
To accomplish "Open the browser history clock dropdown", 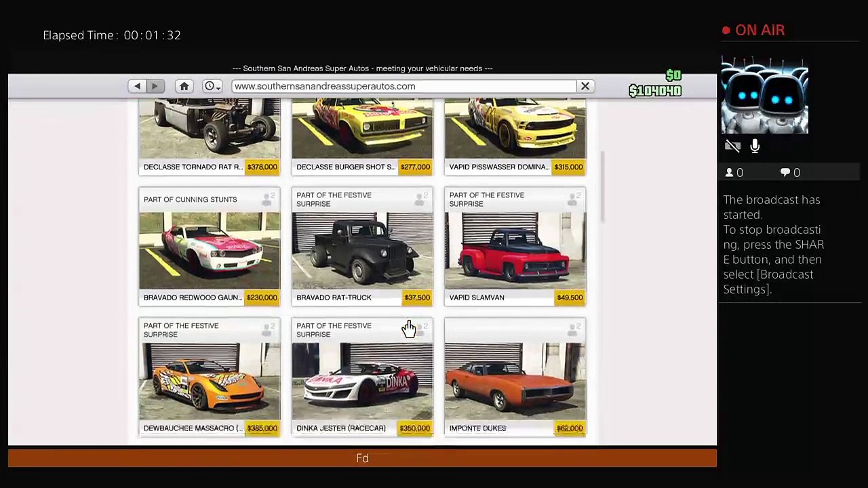I will click(213, 86).
